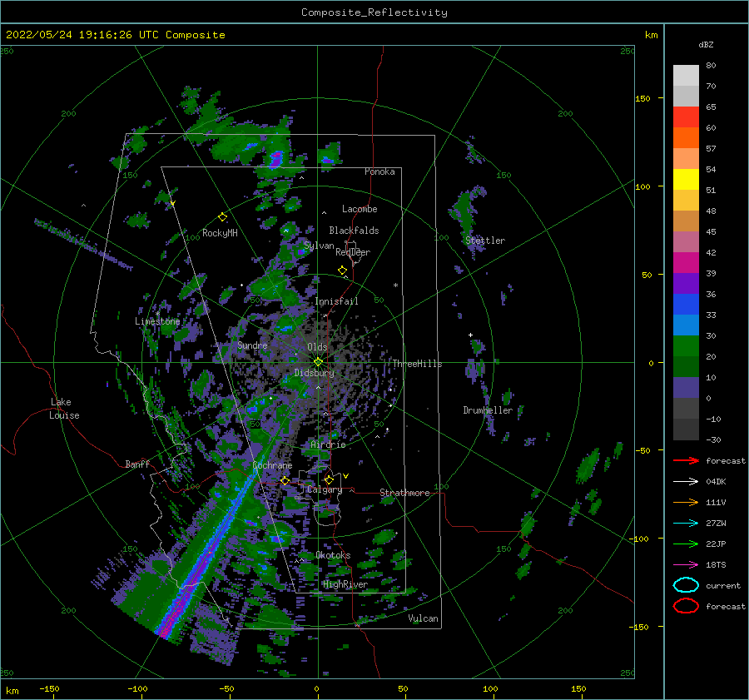Click the Sundre label

253,345
